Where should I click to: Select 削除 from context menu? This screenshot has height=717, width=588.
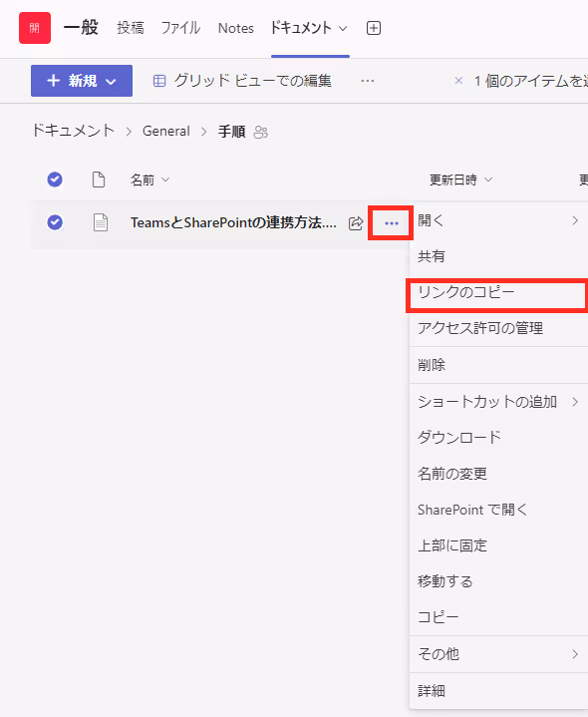coord(498,365)
